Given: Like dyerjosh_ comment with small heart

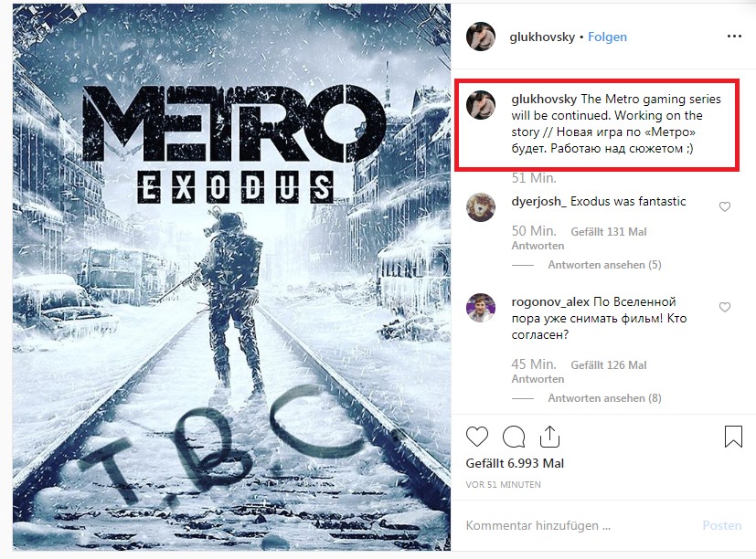Looking at the screenshot, I should click(725, 206).
